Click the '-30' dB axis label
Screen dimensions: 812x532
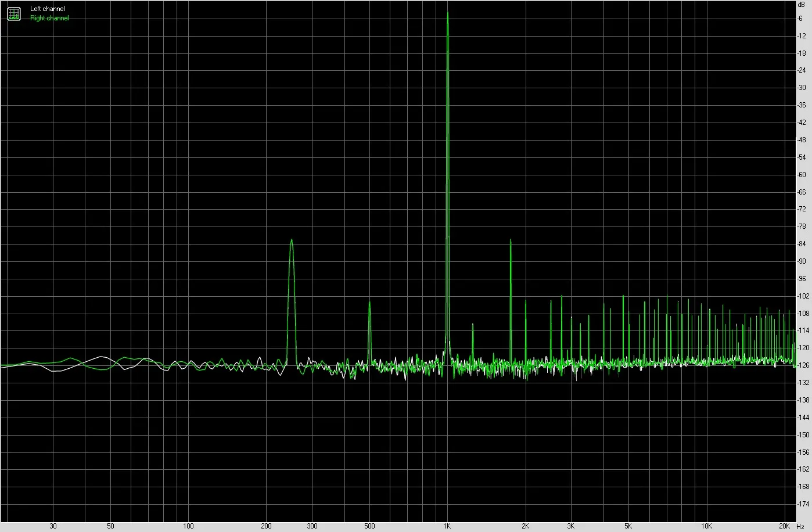click(802, 88)
